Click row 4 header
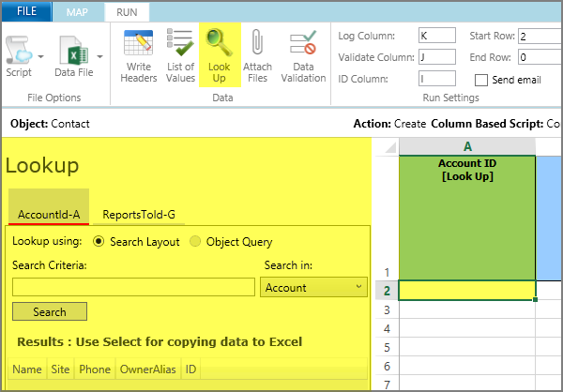 point(387,329)
